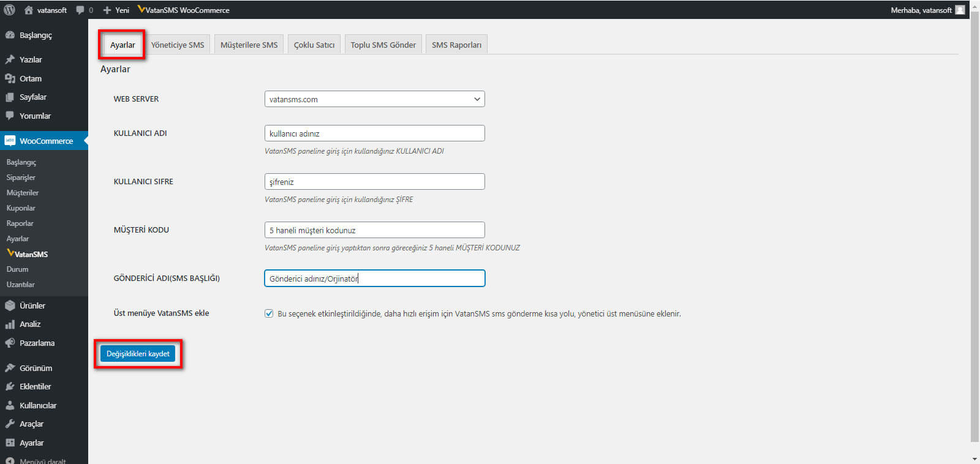Open the comments bubble icon
Image resolution: width=980 pixels, height=464 pixels.
(80, 10)
